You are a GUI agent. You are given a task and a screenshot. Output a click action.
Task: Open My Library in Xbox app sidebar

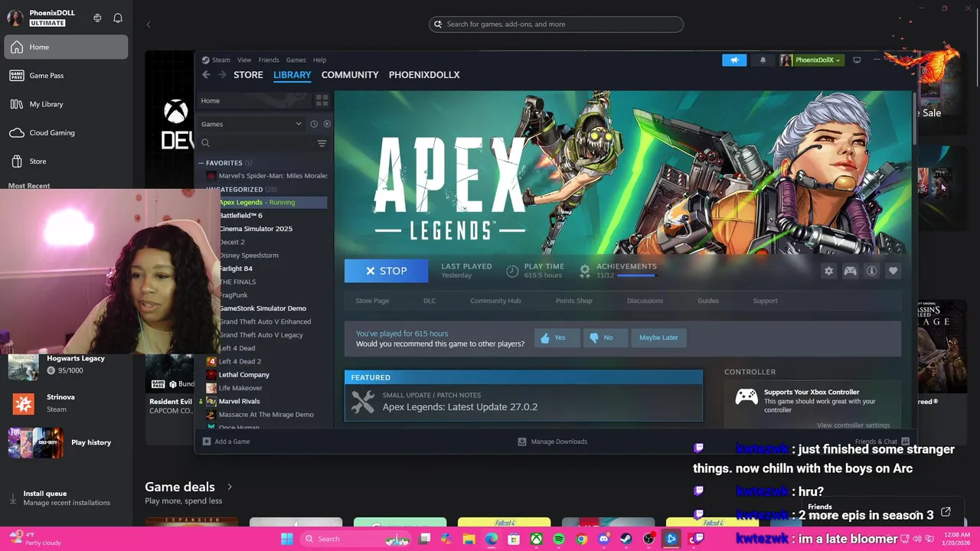coord(66,104)
